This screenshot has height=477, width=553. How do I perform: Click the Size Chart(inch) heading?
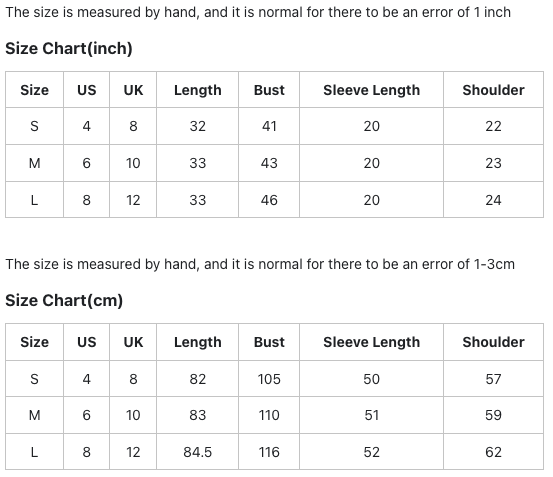point(69,48)
